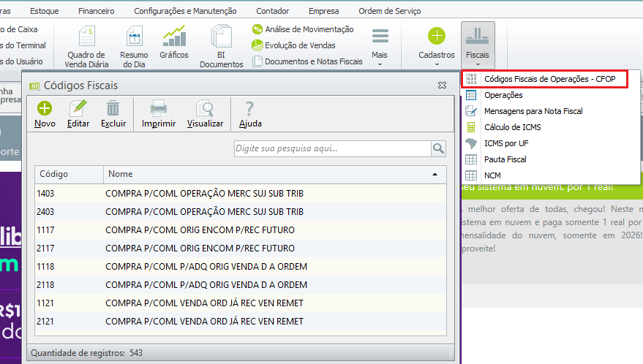Viewport: 643px width, 364px height.
Task: Select the row with code 1118
Action: (241, 267)
